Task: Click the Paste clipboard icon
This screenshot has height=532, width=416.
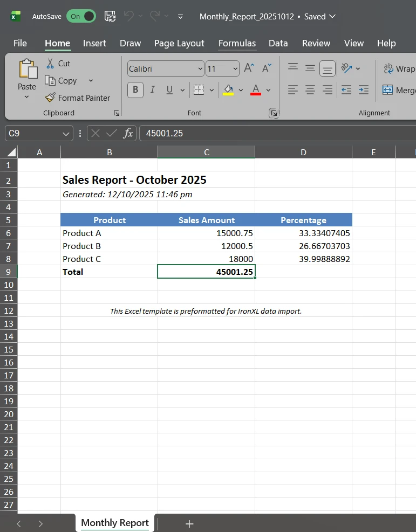Action: pyautogui.click(x=27, y=70)
